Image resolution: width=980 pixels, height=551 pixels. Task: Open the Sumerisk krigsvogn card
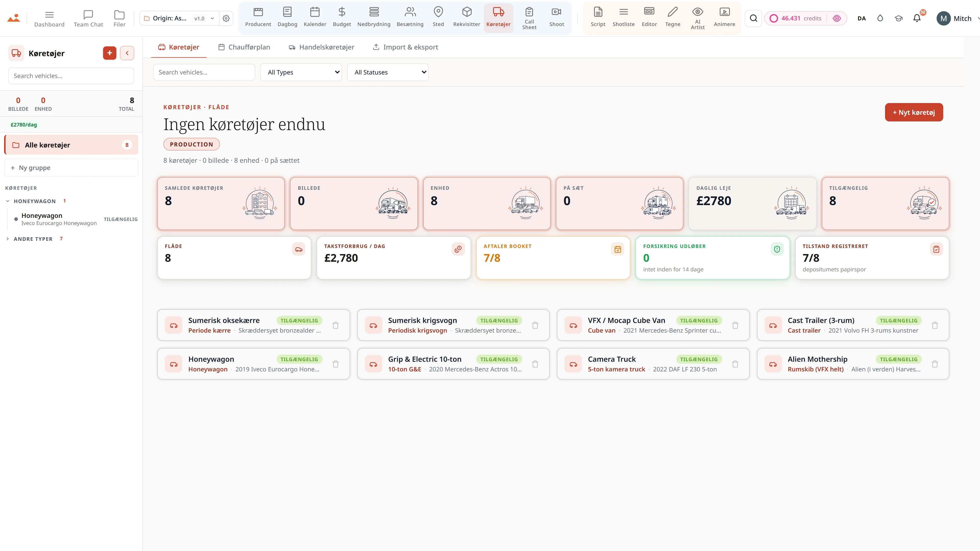(x=453, y=325)
